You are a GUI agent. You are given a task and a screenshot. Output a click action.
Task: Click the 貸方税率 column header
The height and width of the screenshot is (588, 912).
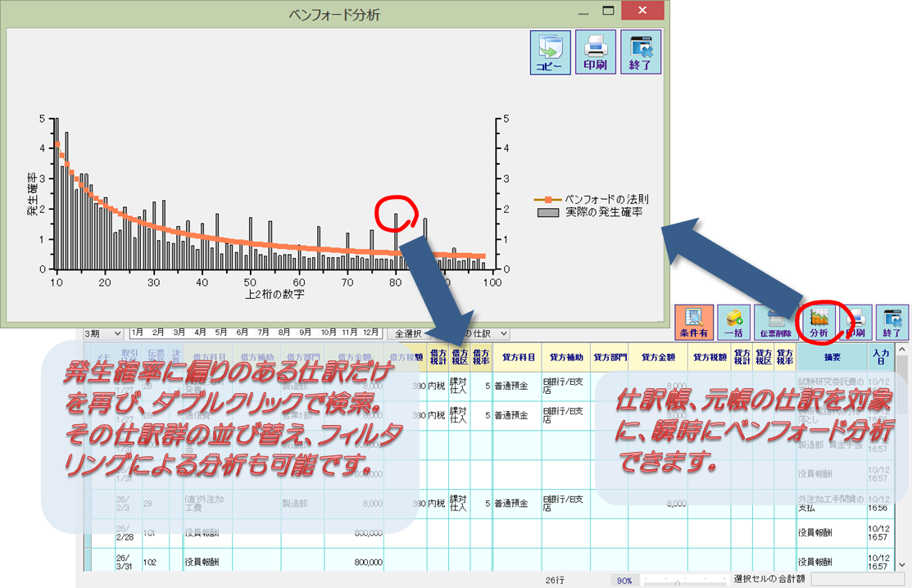(785, 357)
